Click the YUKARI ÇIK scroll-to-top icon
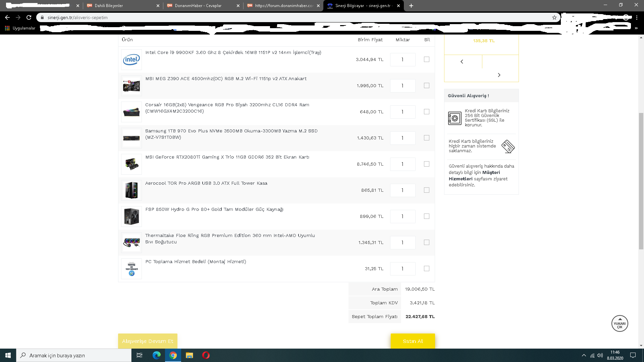This screenshot has width=644, height=362. [x=620, y=324]
